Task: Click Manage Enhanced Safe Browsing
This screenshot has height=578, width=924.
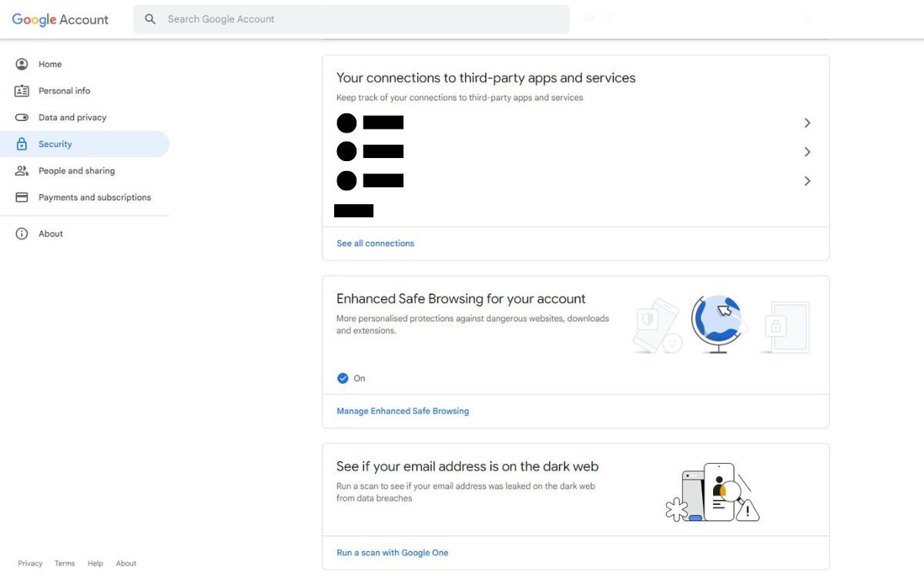Action: (x=402, y=411)
